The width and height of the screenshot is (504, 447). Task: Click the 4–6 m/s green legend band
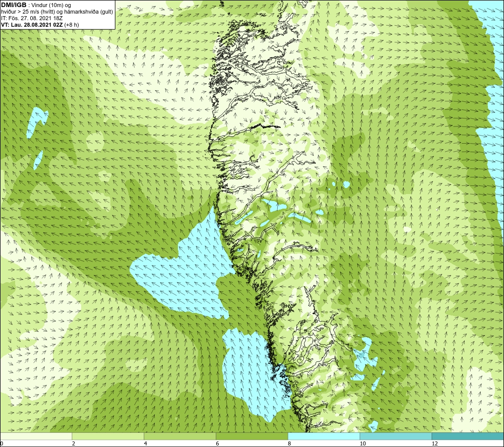180,436
